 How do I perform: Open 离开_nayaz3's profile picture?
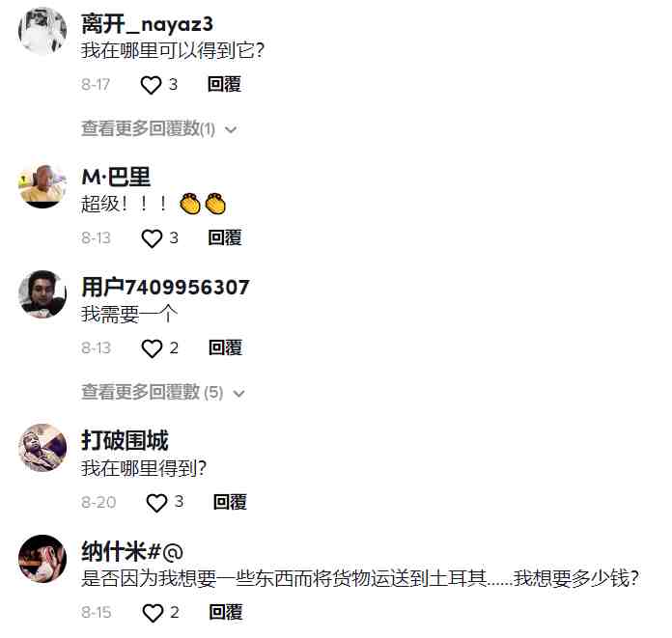click(x=42, y=31)
